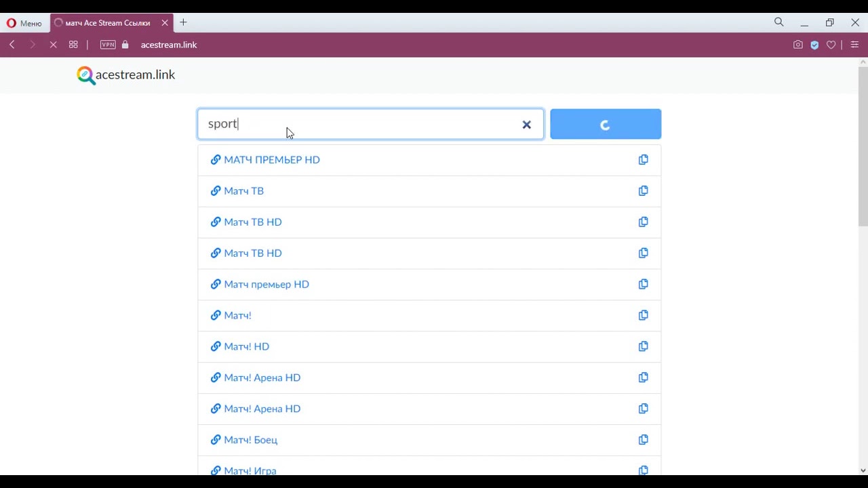Copy the Матч ТВ link
868x488 pixels.
pyautogui.click(x=643, y=191)
